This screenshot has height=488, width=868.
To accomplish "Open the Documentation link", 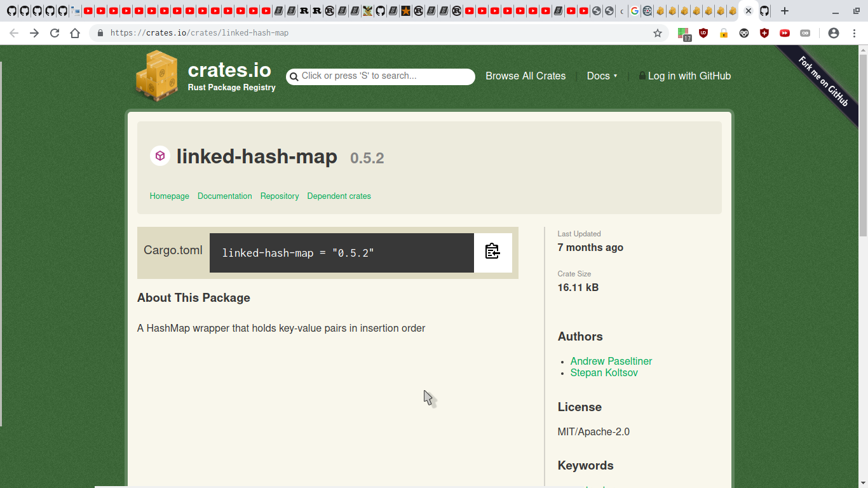I will [225, 196].
